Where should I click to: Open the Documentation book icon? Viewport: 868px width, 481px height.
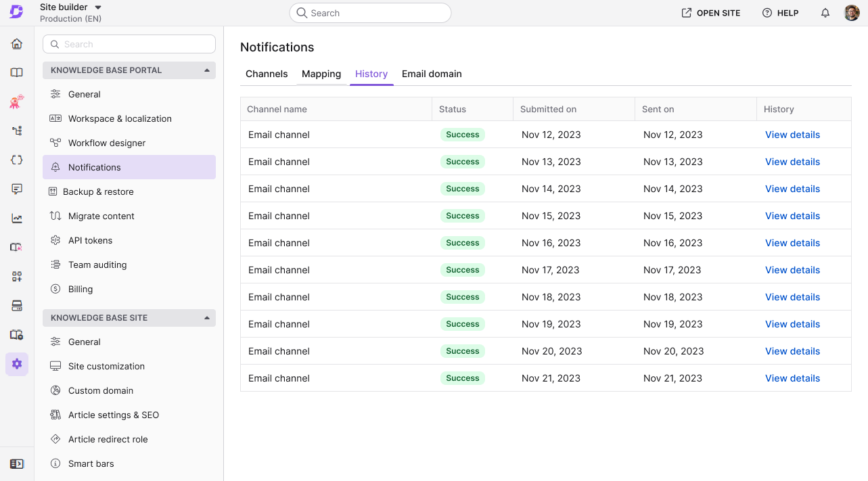17,73
